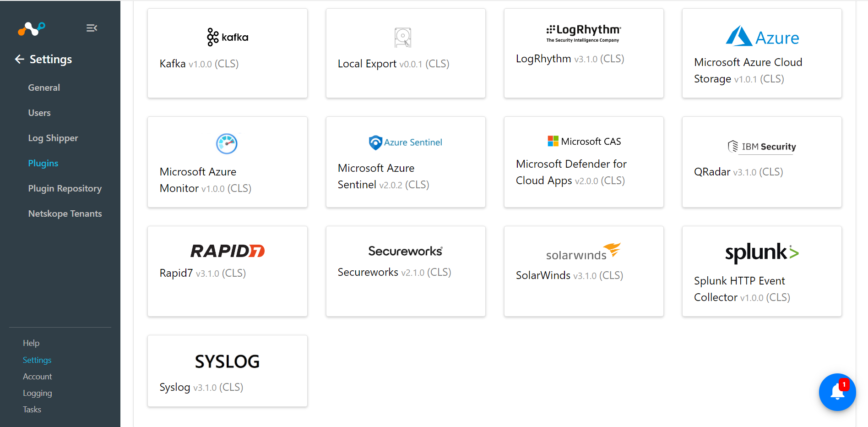
Task: Click the back arrow next to Settings
Action: pos(19,59)
